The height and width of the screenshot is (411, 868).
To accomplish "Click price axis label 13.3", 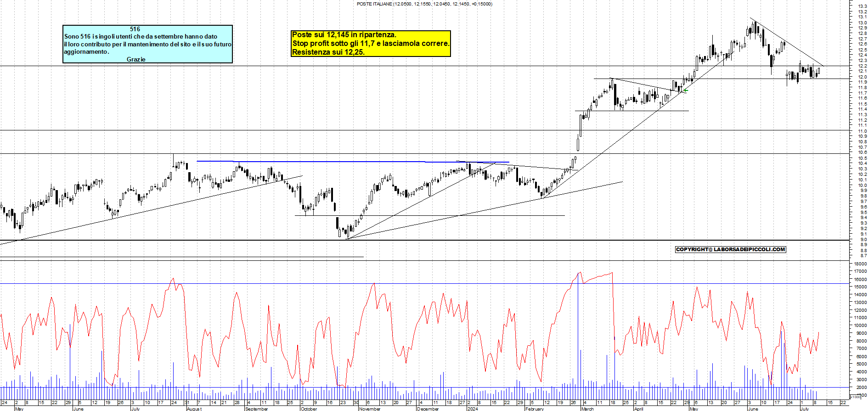I will coord(862,6).
